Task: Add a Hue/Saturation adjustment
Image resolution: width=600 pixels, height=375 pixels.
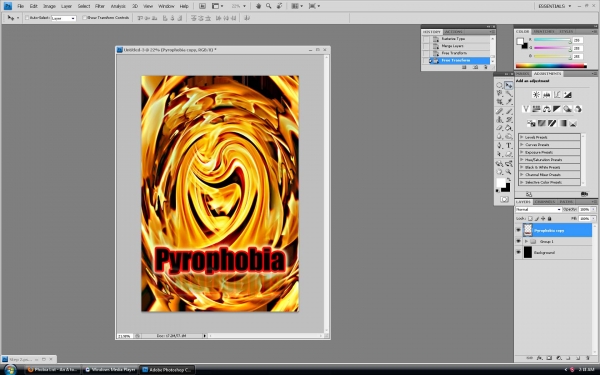Action: pos(536,109)
